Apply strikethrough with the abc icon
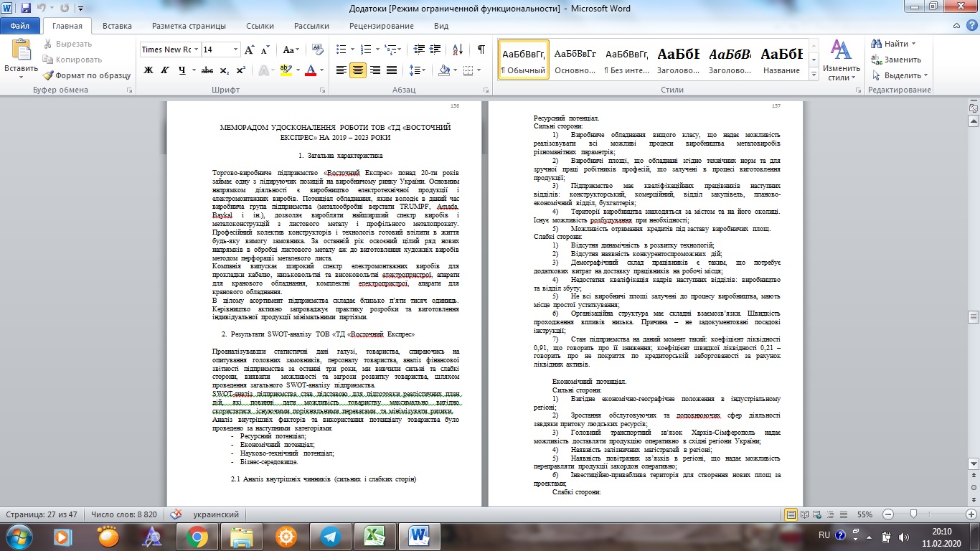This screenshot has width=980, height=551. 207,70
